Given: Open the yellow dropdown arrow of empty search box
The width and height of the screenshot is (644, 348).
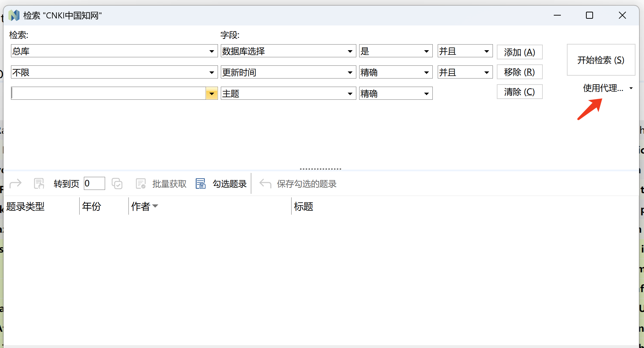Looking at the screenshot, I should [x=212, y=94].
